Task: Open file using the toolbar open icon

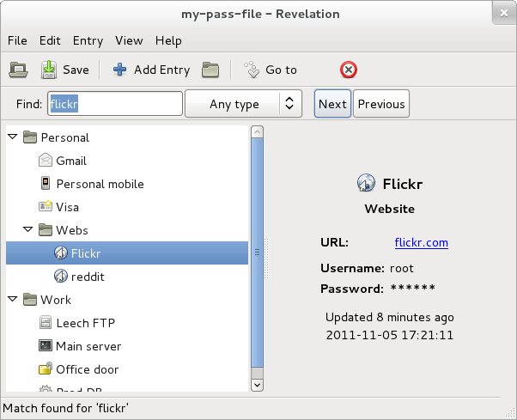Action: pyautogui.click(x=18, y=70)
